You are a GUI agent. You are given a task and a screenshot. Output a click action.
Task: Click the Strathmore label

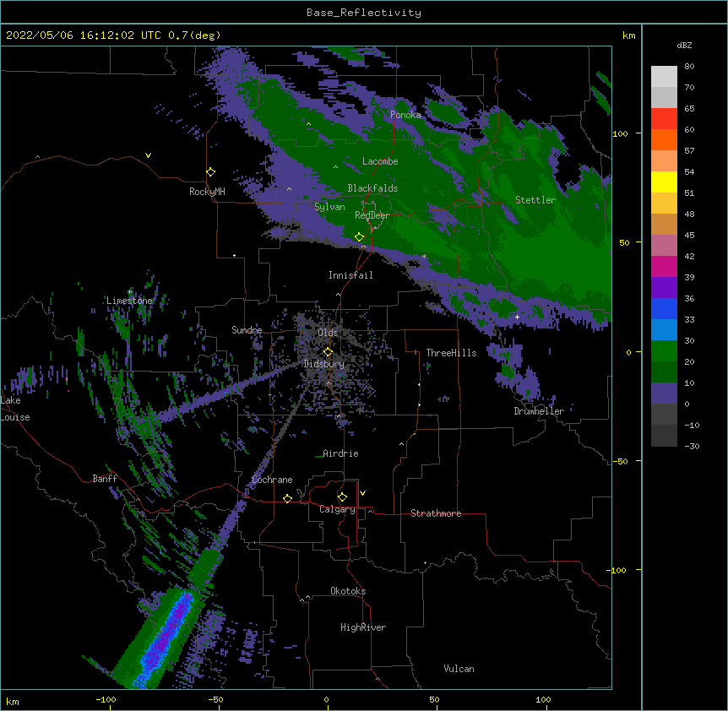click(x=436, y=513)
